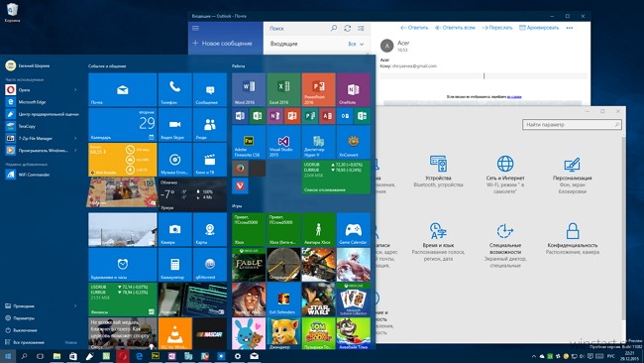The image size is (644, 363).
Task: Open the Карты maps tile
Action: click(x=210, y=229)
